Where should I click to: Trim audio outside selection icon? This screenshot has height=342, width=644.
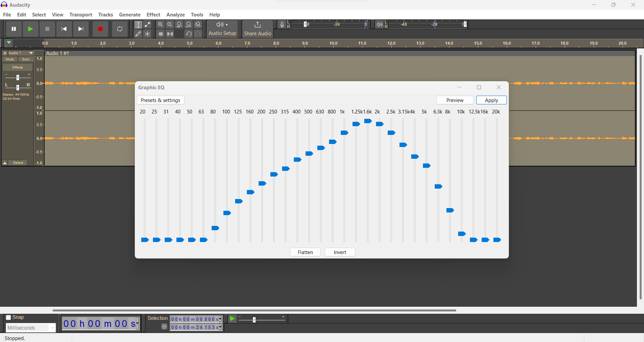(x=161, y=34)
